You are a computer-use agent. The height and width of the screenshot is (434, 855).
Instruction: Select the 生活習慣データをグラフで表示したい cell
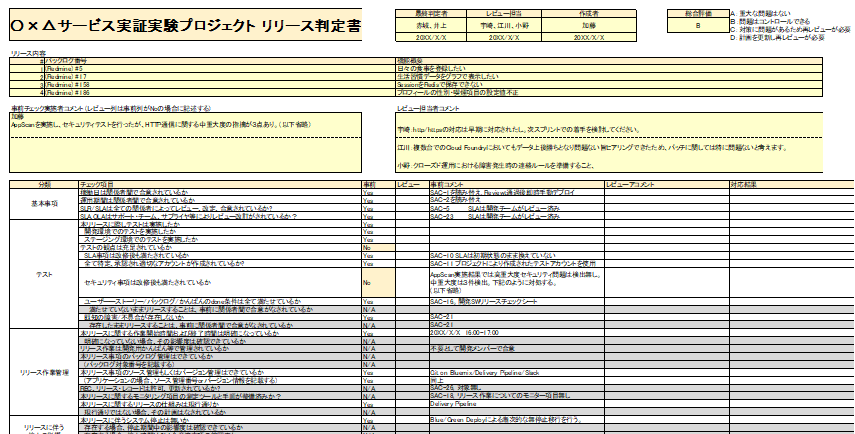[x=609, y=77]
